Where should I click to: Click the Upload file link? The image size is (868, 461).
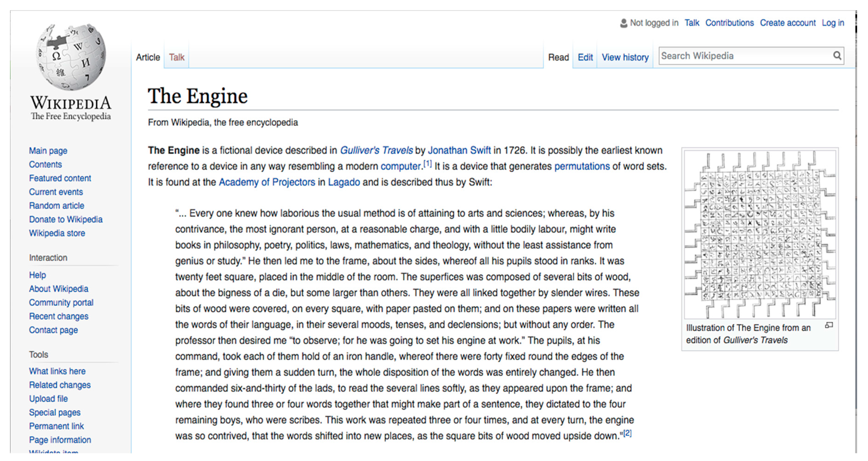click(x=48, y=399)
